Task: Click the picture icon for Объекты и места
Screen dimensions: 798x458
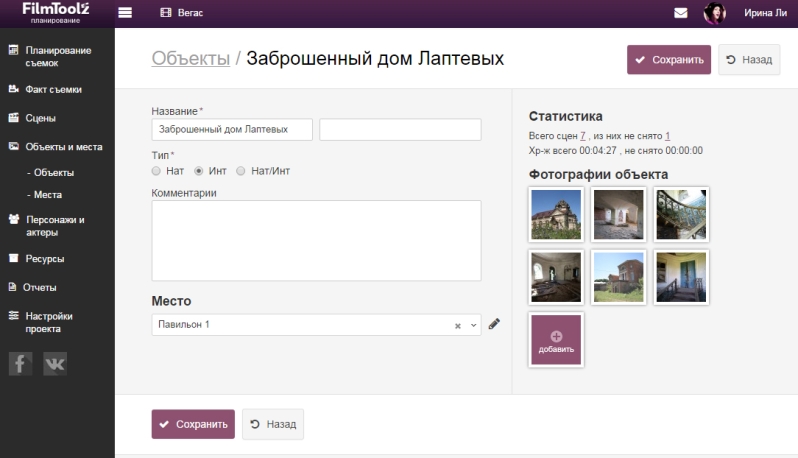Action: (14, 146)
